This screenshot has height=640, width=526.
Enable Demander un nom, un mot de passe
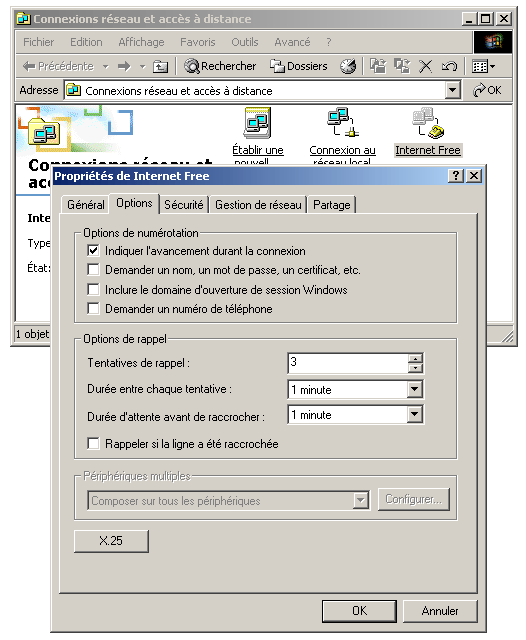tap(93, 269)
